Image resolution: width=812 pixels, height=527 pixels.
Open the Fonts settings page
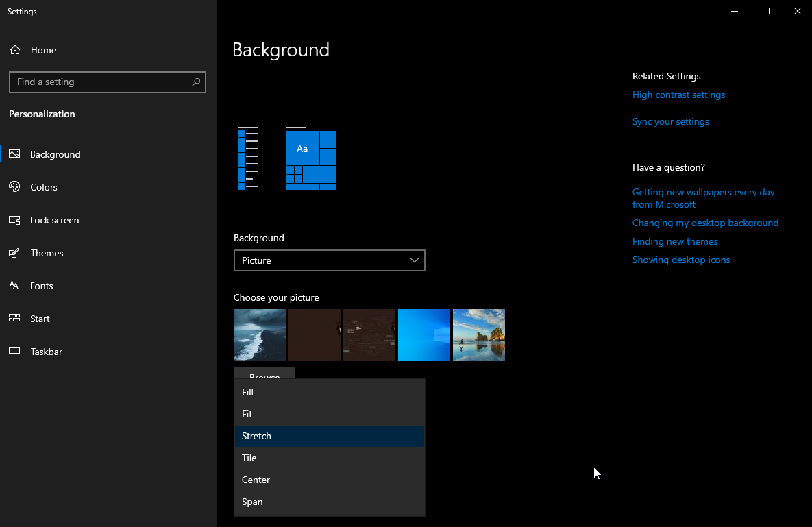[41, 285]
